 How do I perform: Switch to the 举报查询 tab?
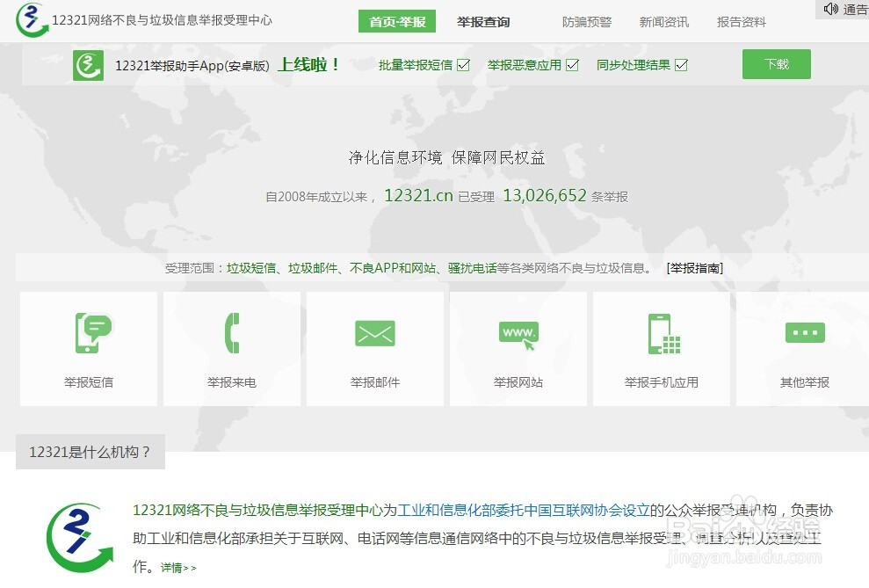click(484, 22)
